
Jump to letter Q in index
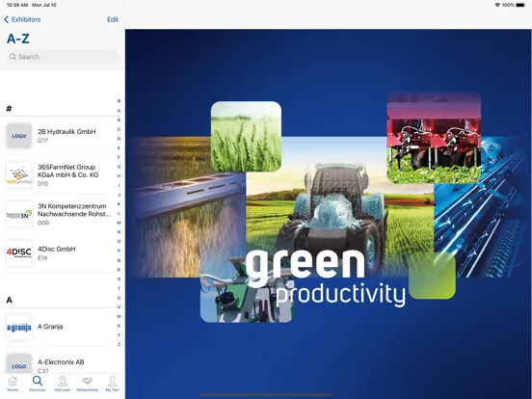(119, 260)
